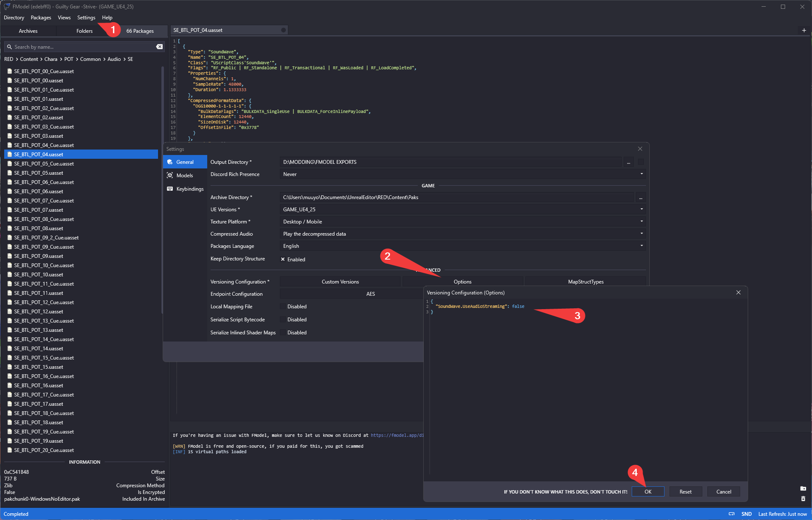The width and height of the screenshot is (812, 520).
Task: Click file icon of SE_BTL_POT_00_Cue.uasset
Action: (10, 71)
